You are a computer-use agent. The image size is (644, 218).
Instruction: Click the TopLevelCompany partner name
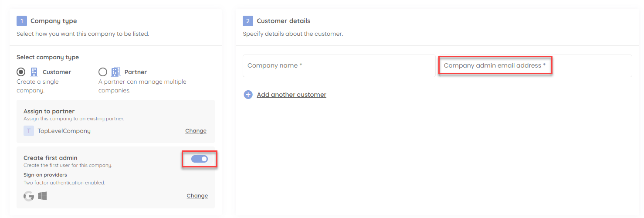(x=64, y=131)
